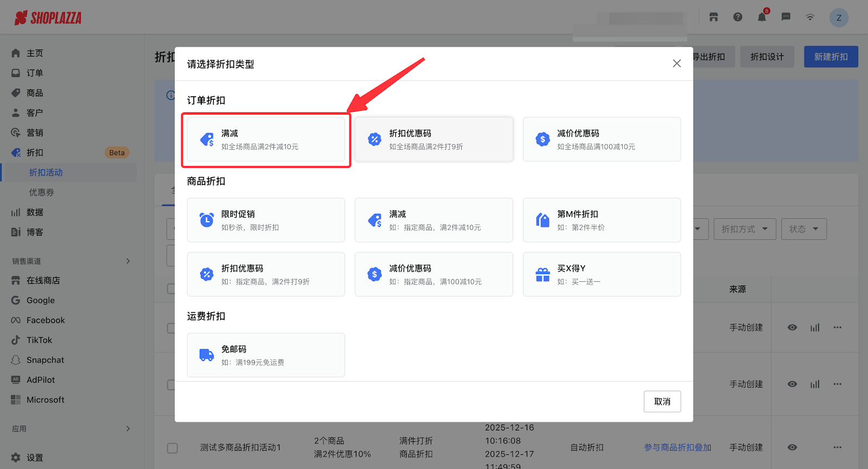Click the 参与商品折扣叠加 link
868x469 pixels.
677,448
